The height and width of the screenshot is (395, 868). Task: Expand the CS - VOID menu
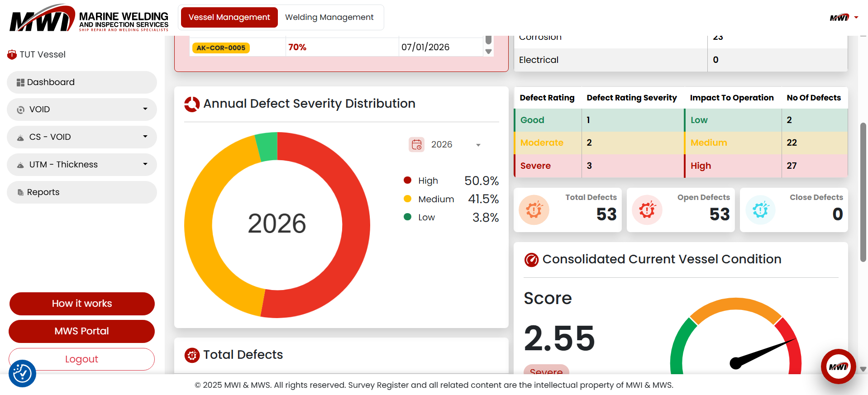[82, 137]
